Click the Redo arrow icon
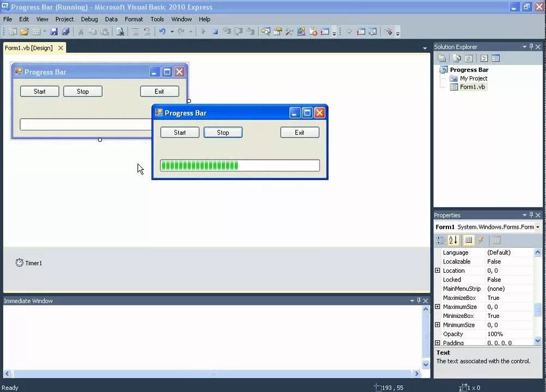546x392 pixels. click(181, 32)
